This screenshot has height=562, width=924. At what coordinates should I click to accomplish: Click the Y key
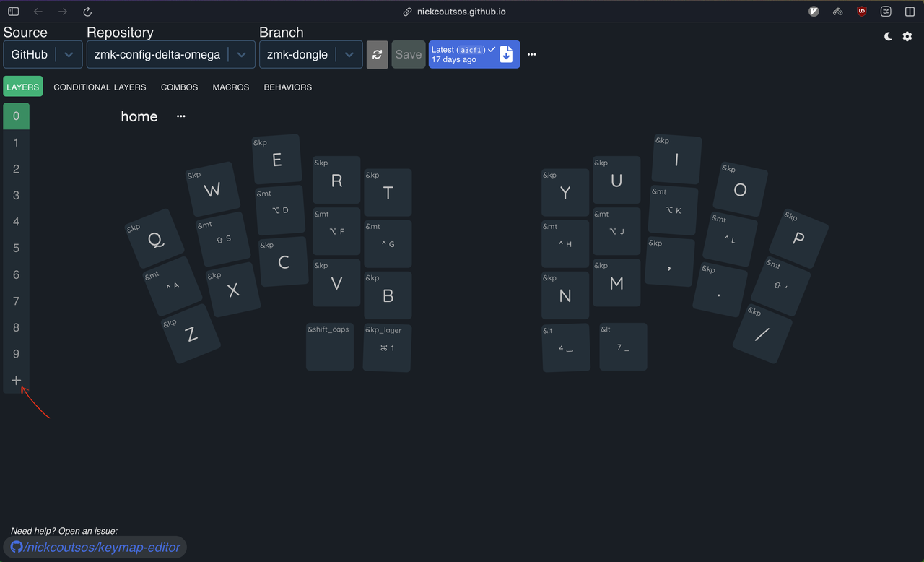pos(565,193)
